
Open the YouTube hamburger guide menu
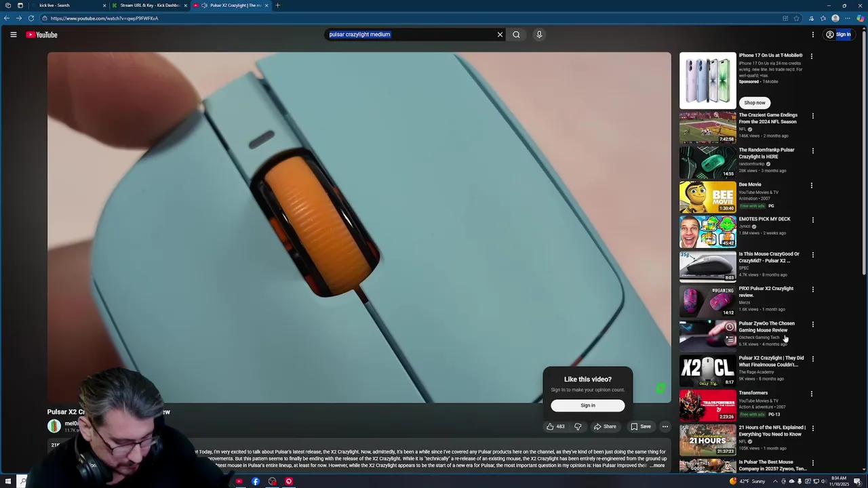(x=13, y=35)
